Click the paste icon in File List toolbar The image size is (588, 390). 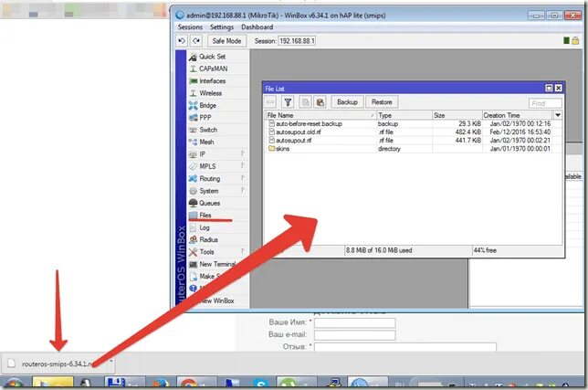tap(320, 102)
